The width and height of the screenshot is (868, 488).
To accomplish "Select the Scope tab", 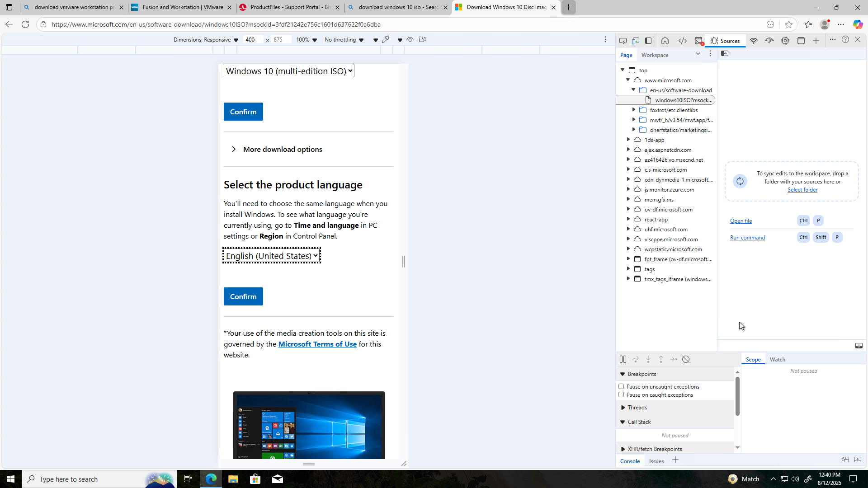I will pos(753,360).
